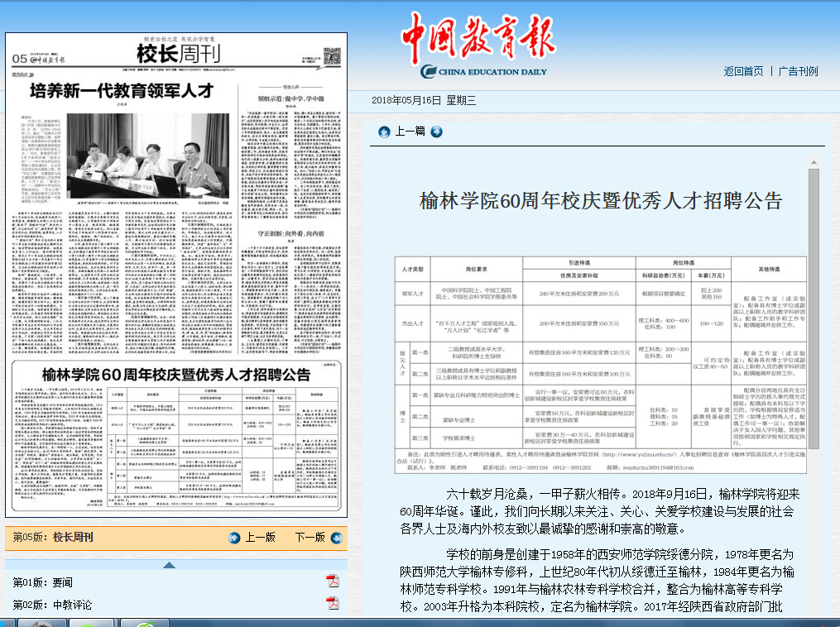
Task: Click the 其他待遇 header in the recruitment table
Action: pyautogui.click(x=770, y=270)
